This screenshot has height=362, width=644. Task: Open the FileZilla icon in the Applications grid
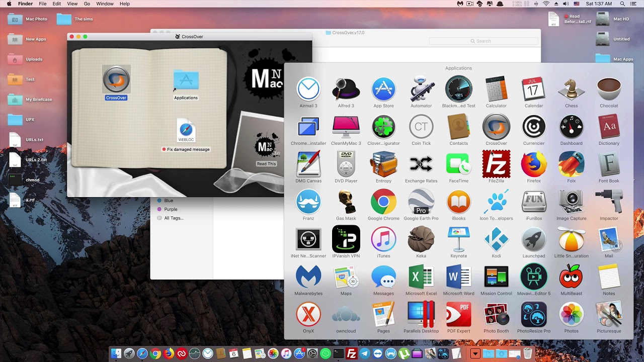[496, 164]
